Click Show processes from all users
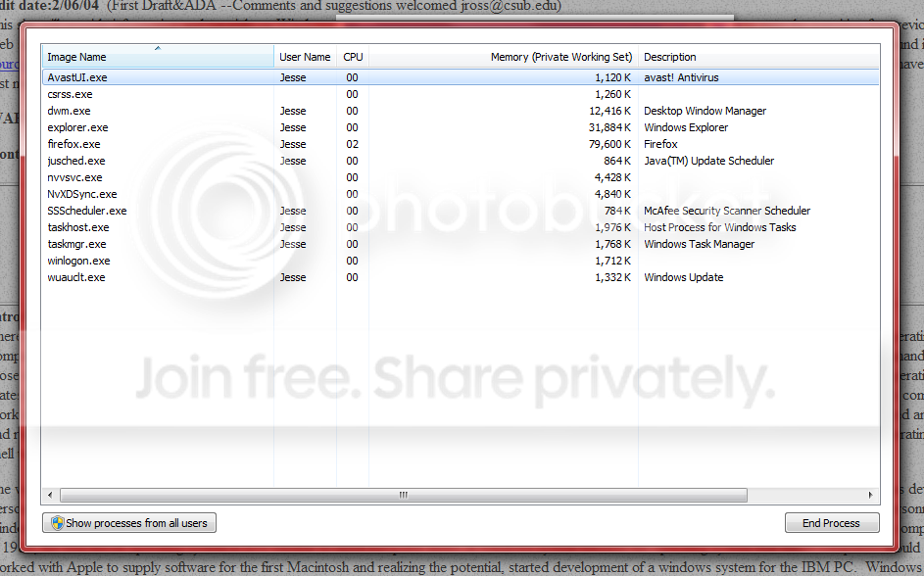This screenshot has height=576, width=924. [129, 523]
